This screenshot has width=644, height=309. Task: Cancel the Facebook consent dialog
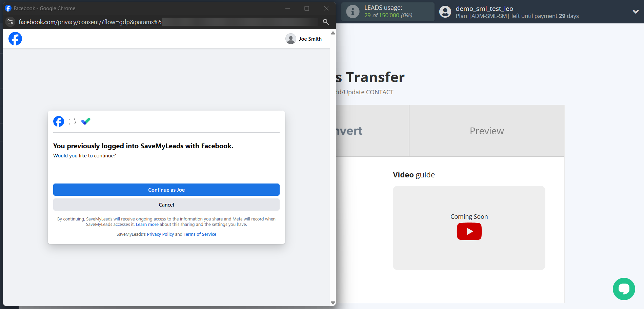pos(166,205)
